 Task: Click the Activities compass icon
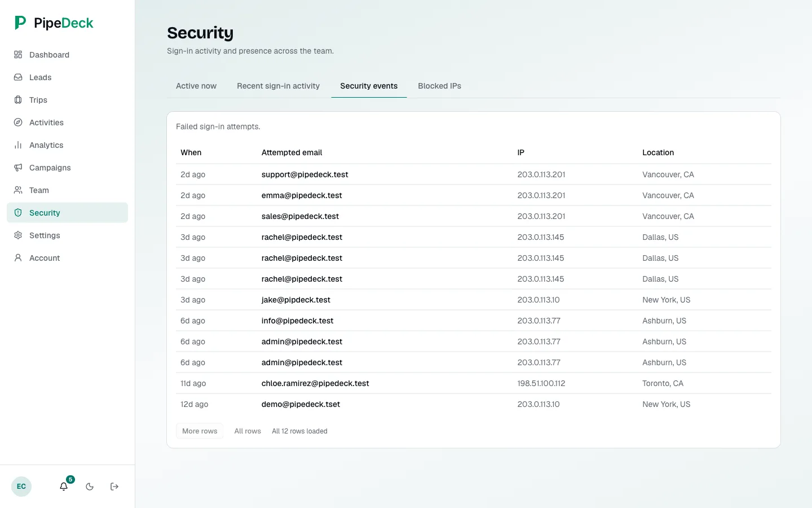(x=18, y=122)
